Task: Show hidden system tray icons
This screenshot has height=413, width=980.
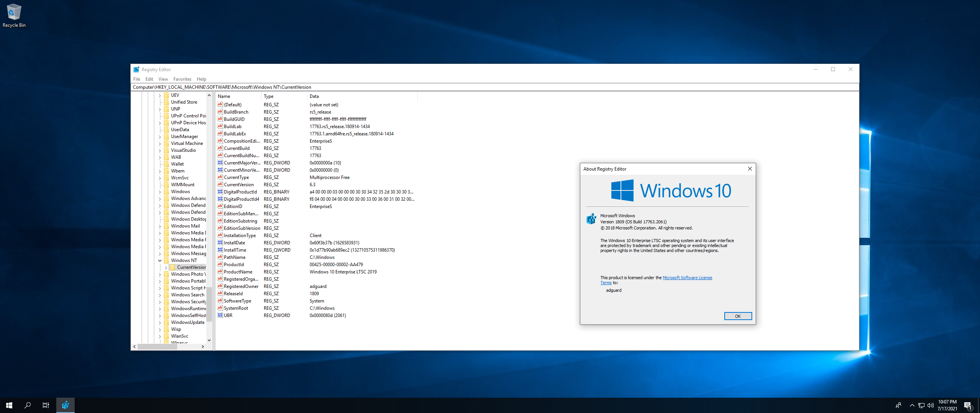Action: pos(912,405)
